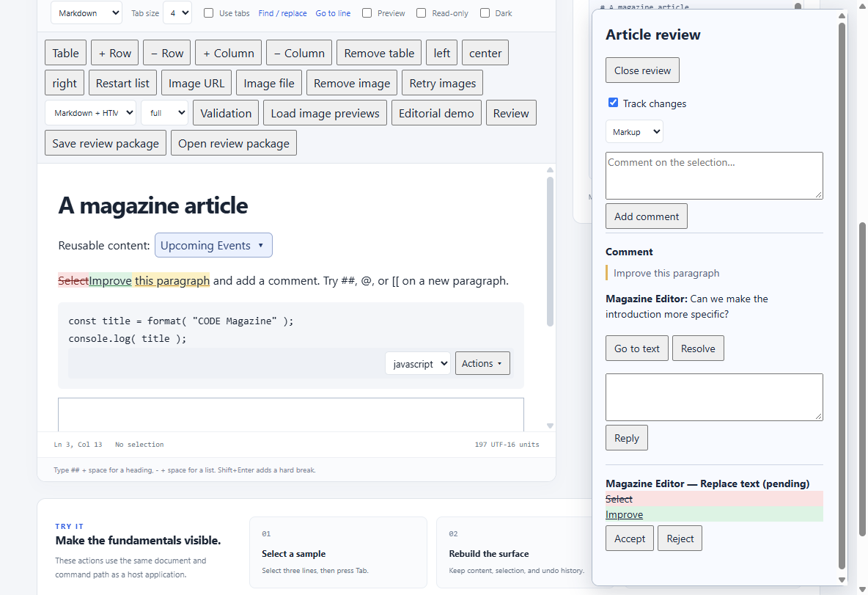
Task: Open the code block Actions menu
Action: coord(482,363)
